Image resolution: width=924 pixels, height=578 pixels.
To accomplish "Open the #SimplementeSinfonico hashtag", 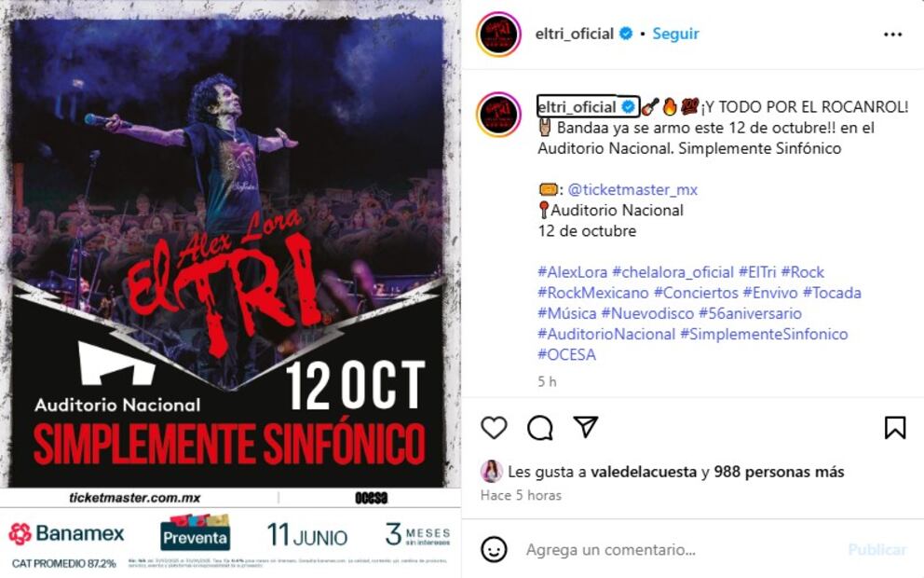I will (x=764, y=334).
